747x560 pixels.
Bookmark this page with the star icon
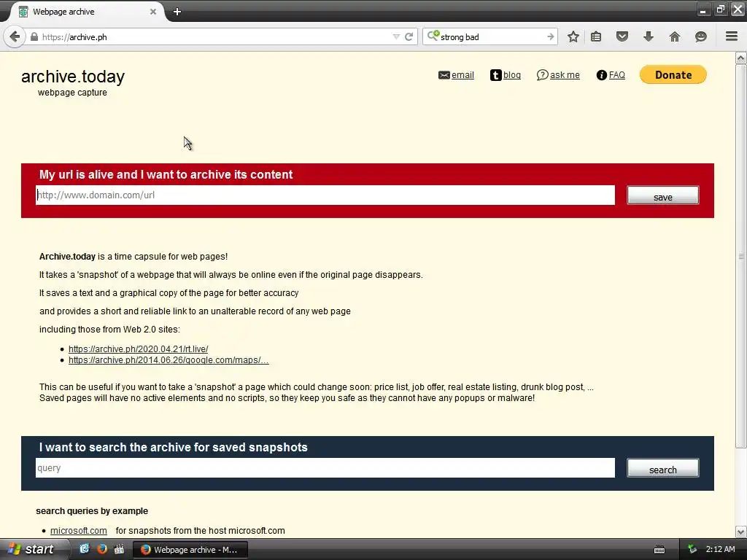pos(573,36)
